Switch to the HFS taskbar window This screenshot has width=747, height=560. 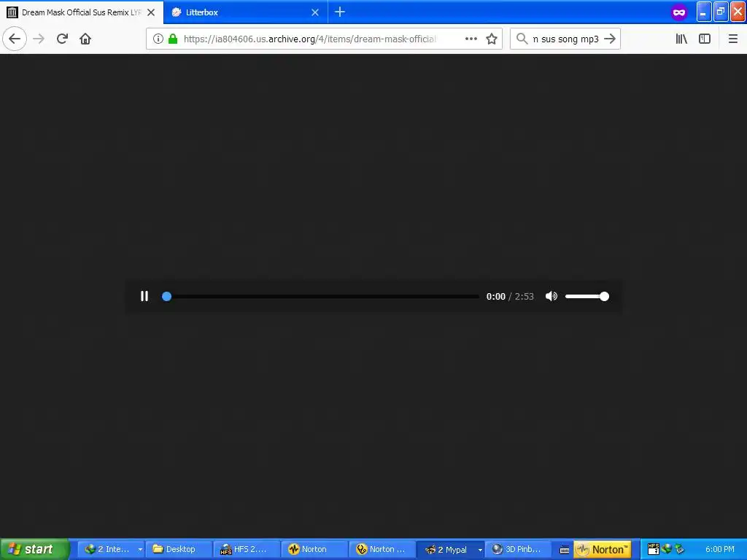pyautogui.click(x=247, y=549)
